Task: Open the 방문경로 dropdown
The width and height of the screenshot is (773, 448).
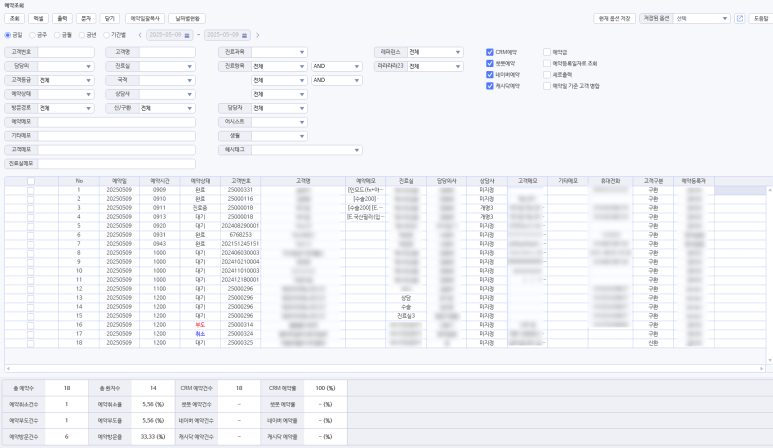Action: click(x=66, y=108)
